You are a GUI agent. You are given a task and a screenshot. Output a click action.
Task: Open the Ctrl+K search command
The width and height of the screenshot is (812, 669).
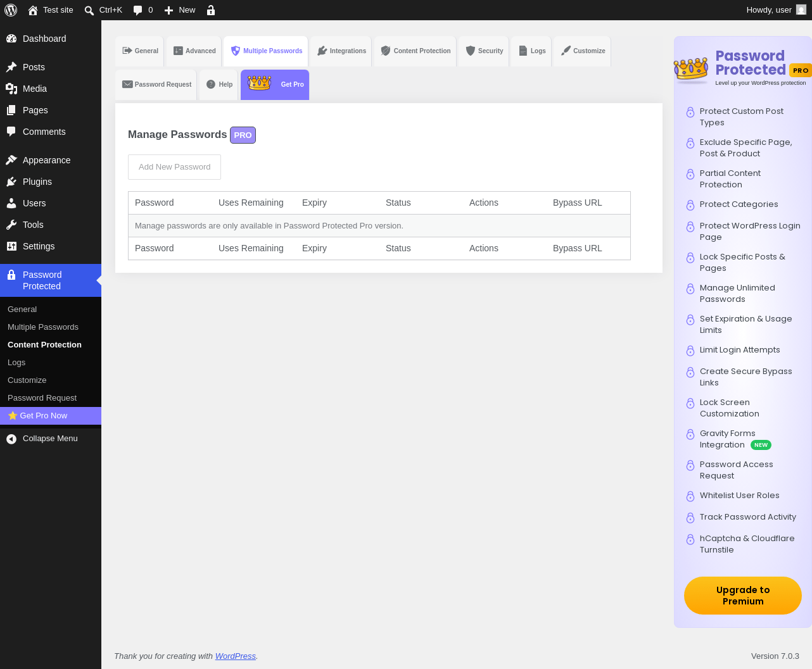point(103,10)
